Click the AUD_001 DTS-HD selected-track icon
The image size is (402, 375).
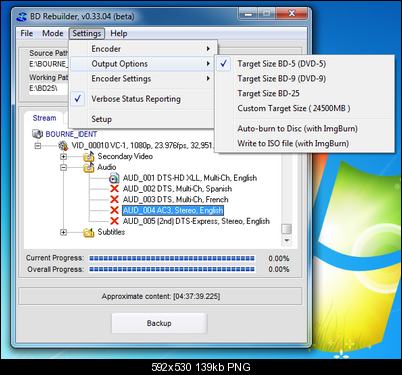click(x=114, y=178)
